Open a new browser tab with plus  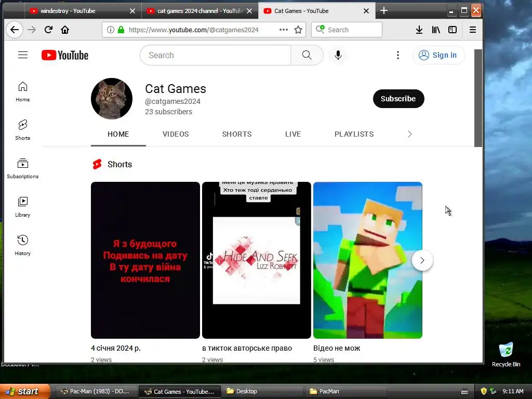point(384,10)
